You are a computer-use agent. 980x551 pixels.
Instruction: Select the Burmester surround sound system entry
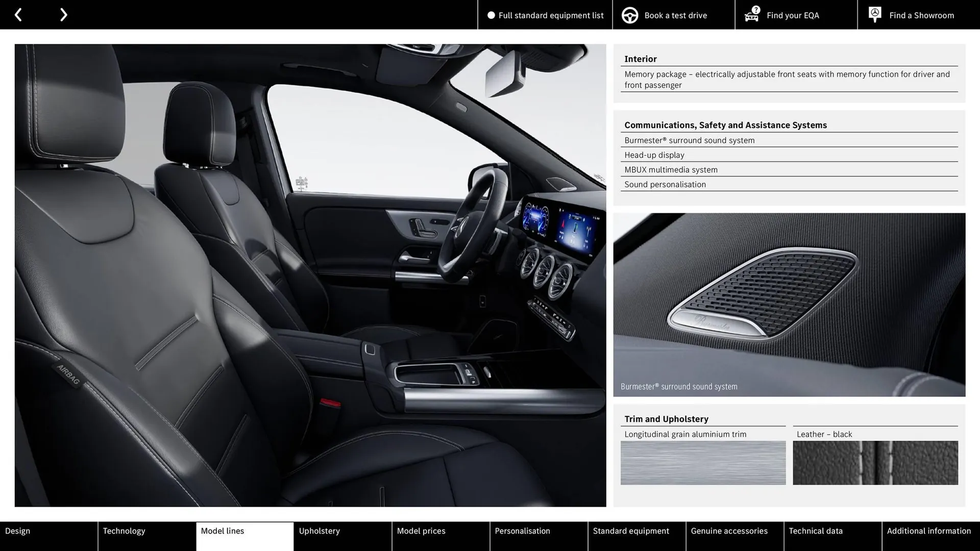(x=689, y=140)
